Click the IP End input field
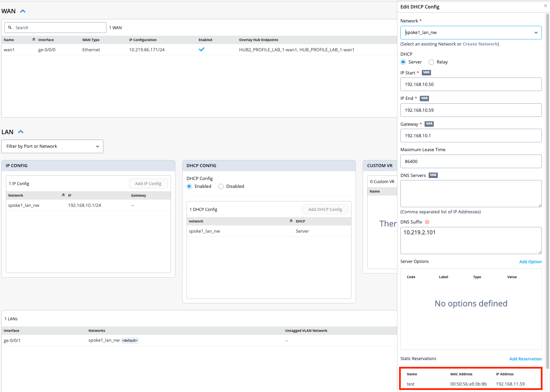The width and height of the screenshot is (550, 392). coord(471,110)
